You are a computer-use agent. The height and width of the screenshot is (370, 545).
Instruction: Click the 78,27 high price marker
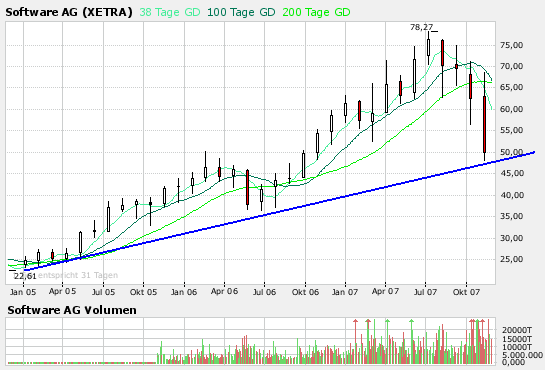point(422,27)
